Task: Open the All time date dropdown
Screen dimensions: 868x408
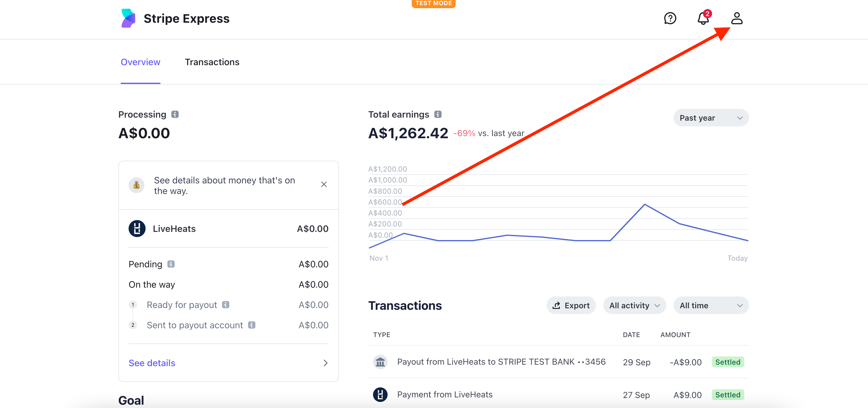Action: point(711,305)
